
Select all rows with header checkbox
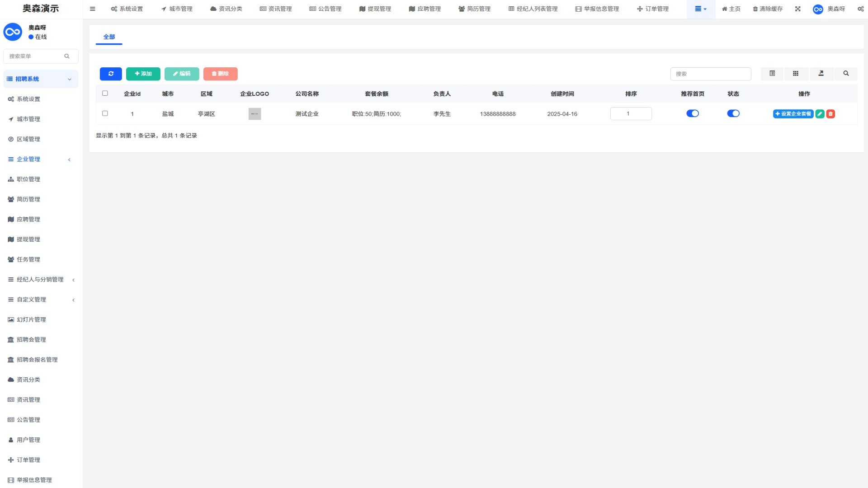click(105, 94)
